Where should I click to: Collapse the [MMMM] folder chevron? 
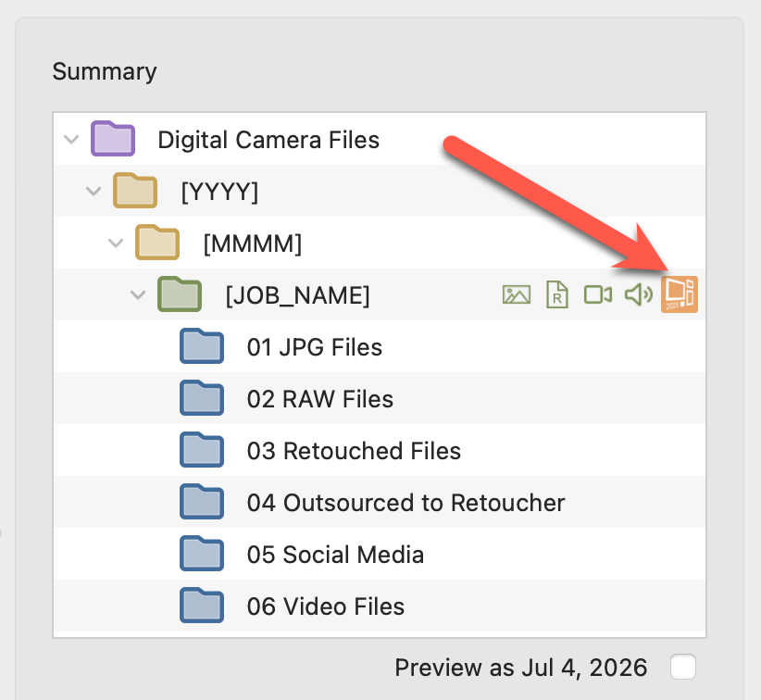115,244
